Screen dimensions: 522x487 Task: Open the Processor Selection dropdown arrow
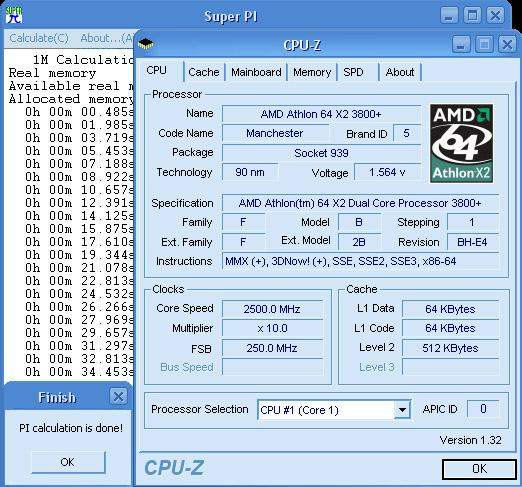402,409
